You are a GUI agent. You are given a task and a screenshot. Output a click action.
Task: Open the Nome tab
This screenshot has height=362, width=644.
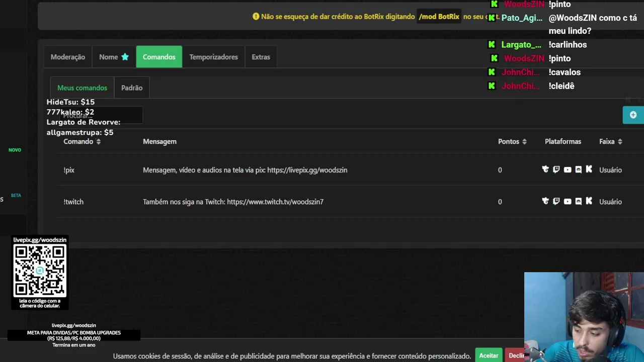pyautogui.click(x=114, y=57)
